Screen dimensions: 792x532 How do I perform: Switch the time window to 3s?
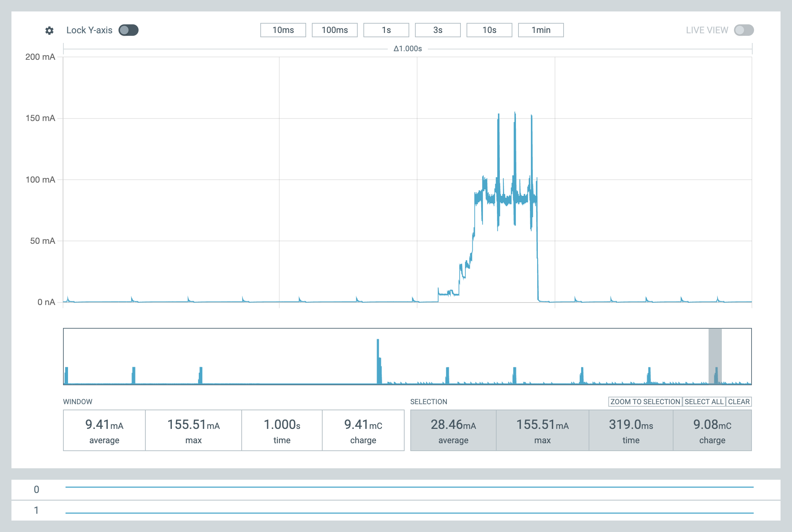point(438,30)
